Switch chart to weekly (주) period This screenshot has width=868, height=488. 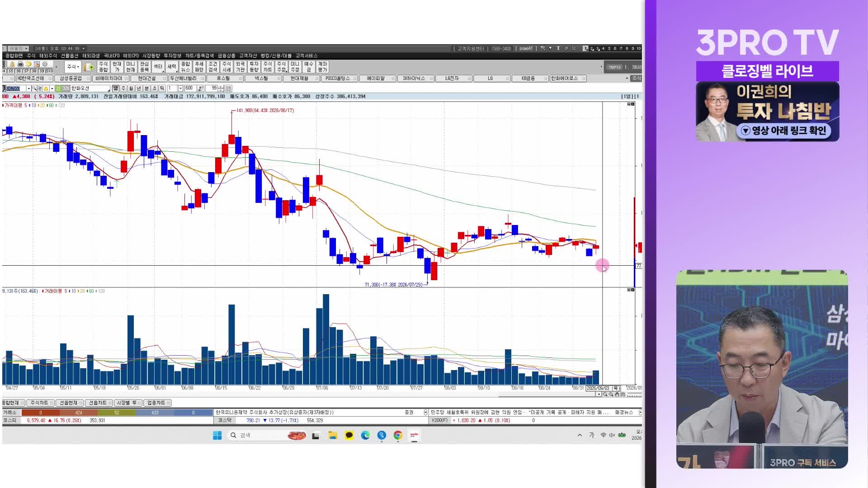coord(123,89)
